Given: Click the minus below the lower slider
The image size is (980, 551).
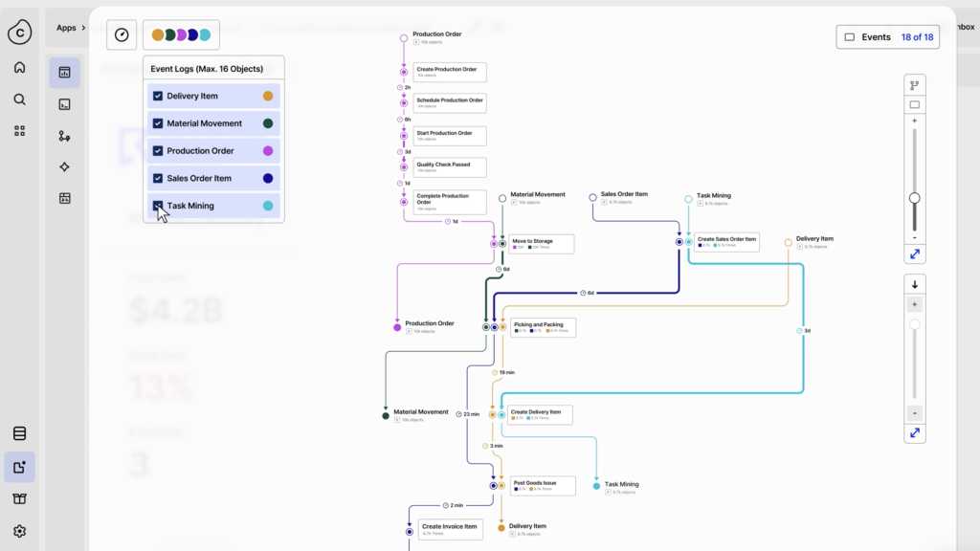Looking at the screenshot, I should (914, 413).
